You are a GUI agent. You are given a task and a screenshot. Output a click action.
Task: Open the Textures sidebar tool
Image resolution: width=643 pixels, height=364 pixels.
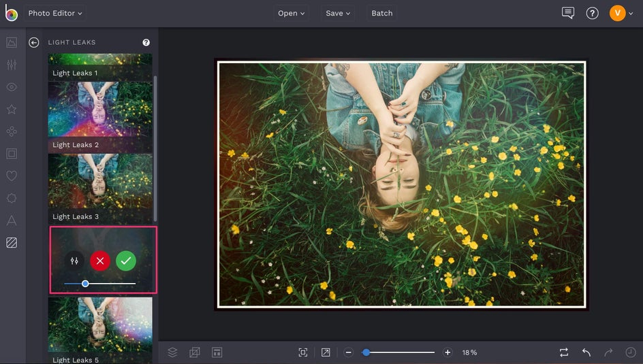(12, 242)
